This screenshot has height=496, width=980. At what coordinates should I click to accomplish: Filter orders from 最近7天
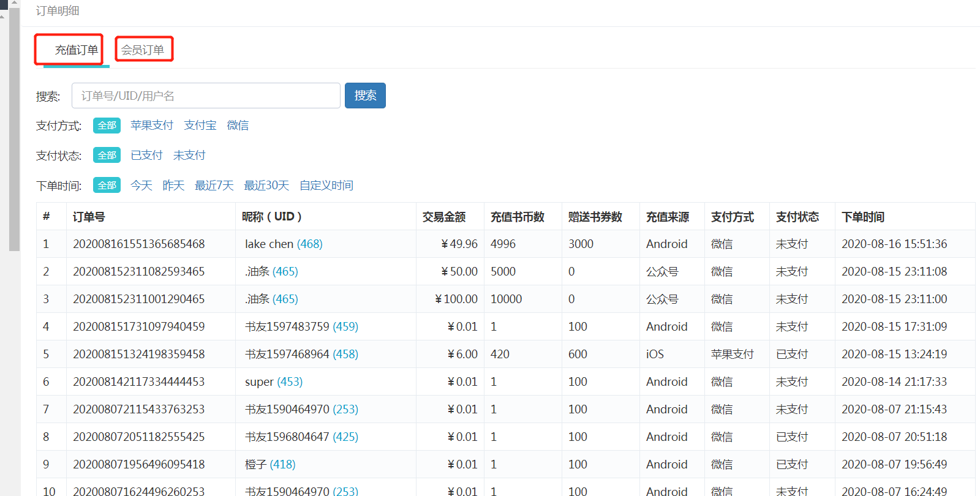click(214, 186)
